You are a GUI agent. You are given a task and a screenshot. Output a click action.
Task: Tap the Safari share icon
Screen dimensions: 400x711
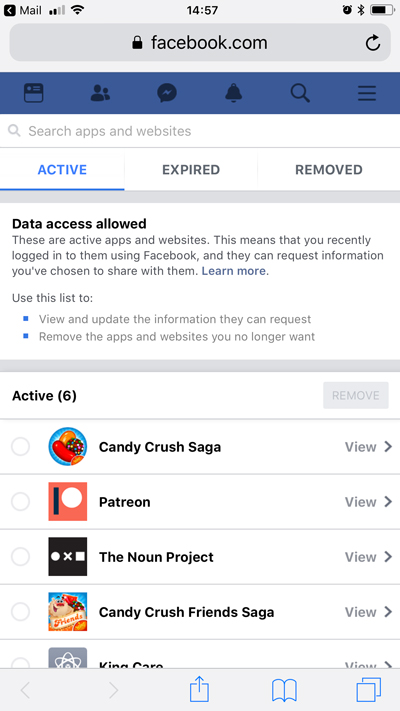tap(199, 689)
